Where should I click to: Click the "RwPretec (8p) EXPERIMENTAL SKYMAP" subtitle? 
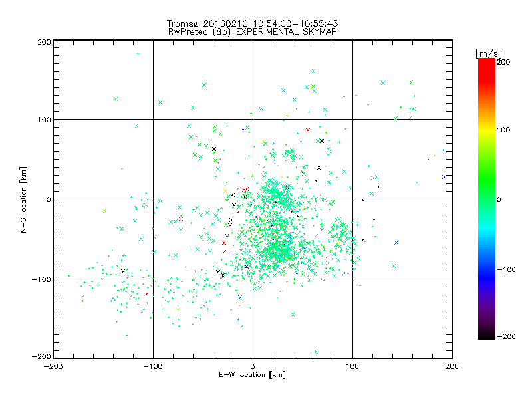pos(253,32)
